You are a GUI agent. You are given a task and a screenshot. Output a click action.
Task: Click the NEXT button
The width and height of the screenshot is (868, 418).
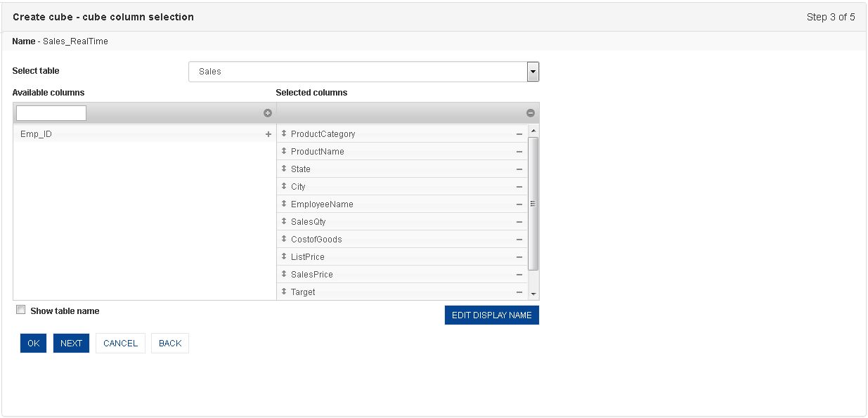(71, 343)
